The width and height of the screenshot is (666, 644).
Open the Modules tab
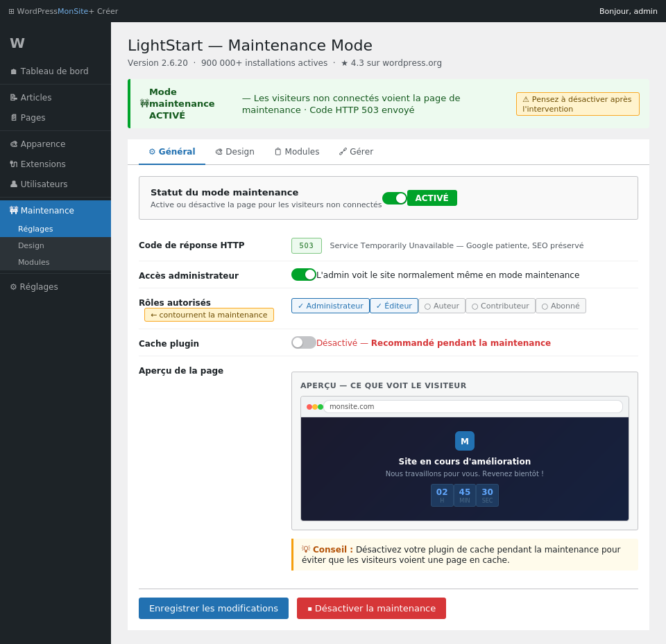coord(297,152)
